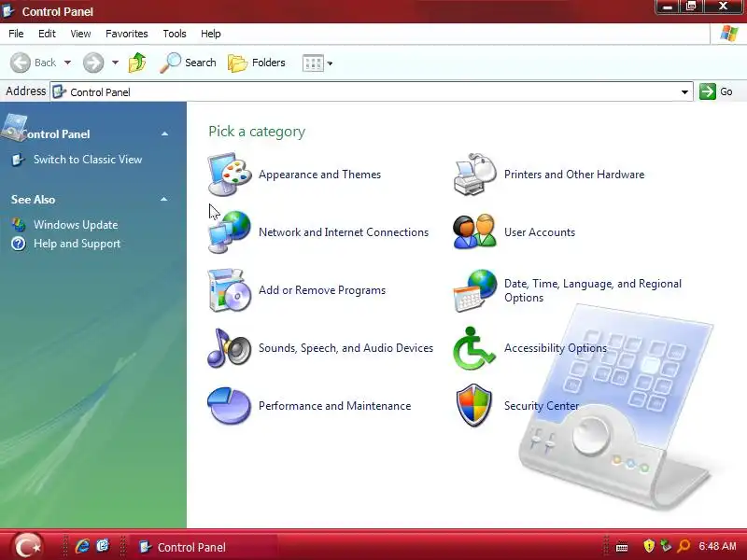The height and width of the screenshot is (560, 747).
Task: Click the 6:48 AM clock in tray
Action: coord(717,546)
